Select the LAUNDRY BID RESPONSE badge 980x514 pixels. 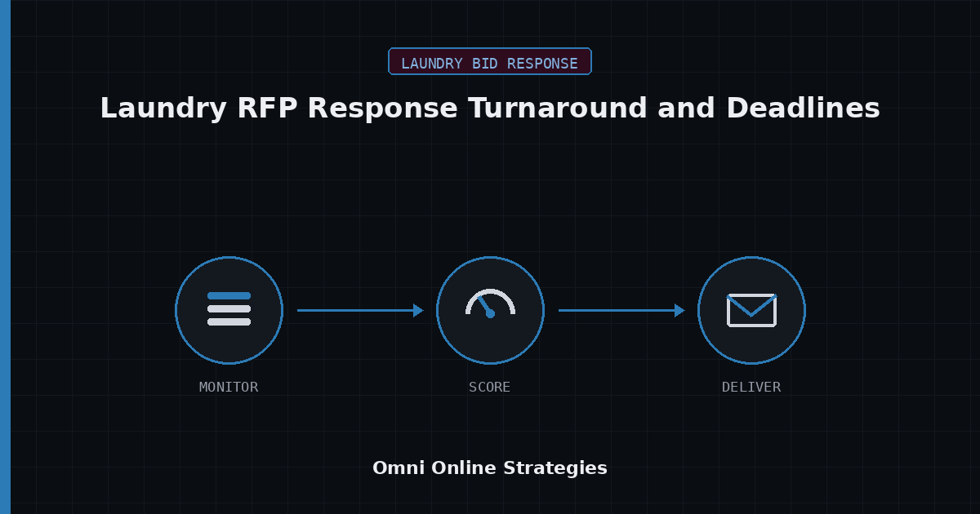pos(490,62)
